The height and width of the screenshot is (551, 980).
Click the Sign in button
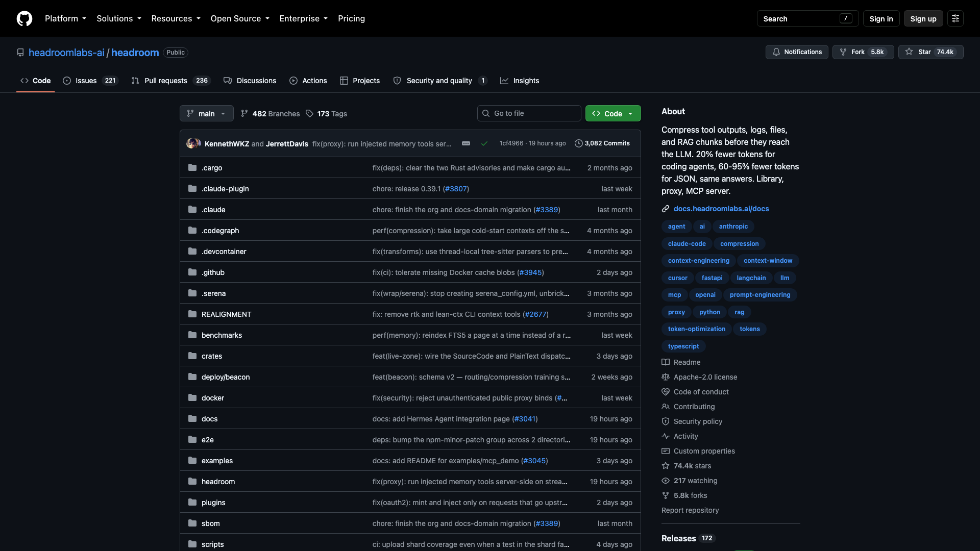(x=881, y=18)
